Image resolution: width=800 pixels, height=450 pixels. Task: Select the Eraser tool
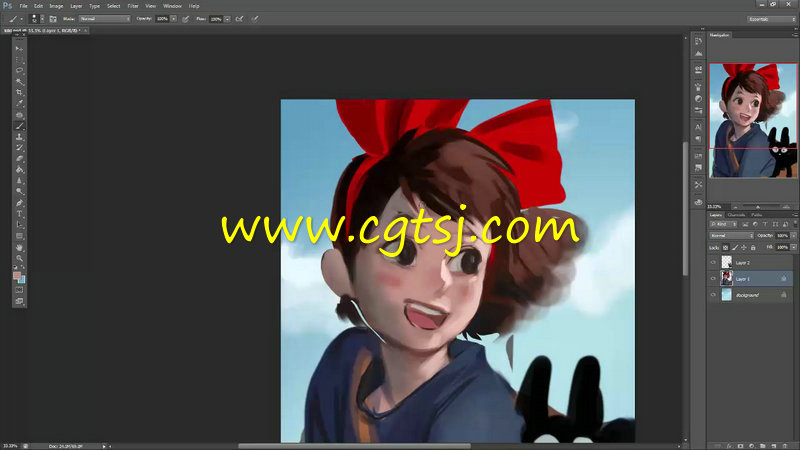pos(19,159)
